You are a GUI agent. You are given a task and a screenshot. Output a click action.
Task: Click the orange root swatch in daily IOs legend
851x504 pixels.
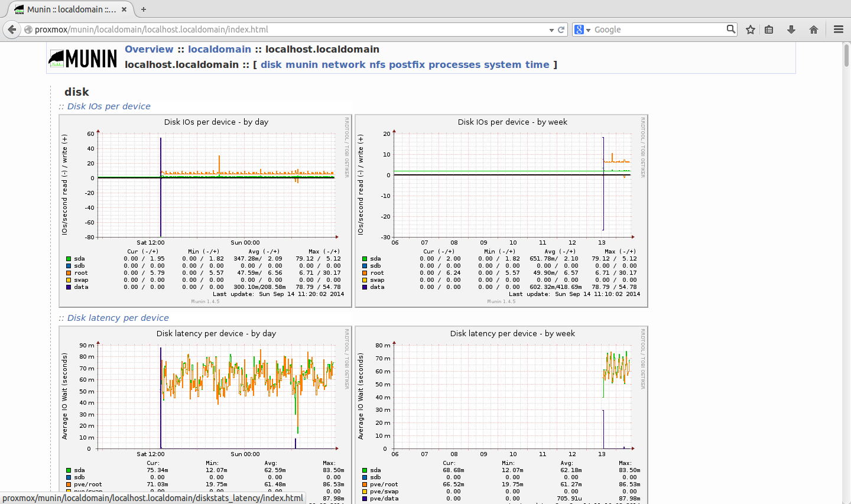point(69,273)
